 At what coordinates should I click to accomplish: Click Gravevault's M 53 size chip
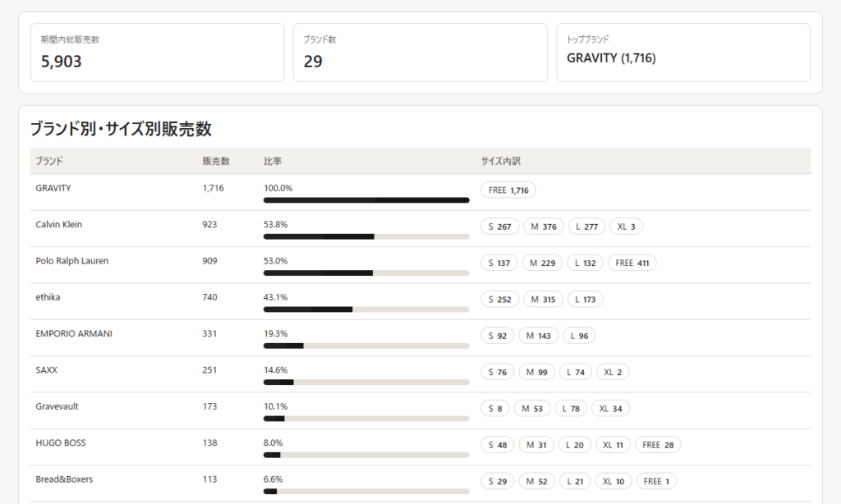pos(532,409)
